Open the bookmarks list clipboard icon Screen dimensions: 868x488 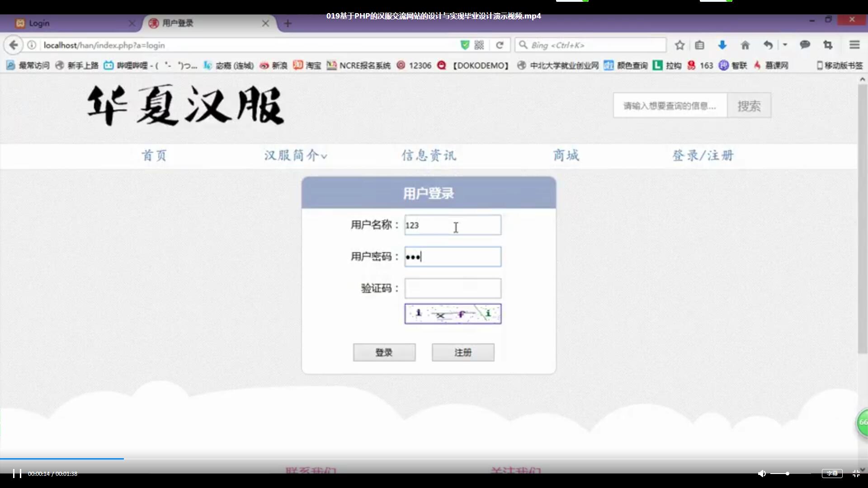(699, 45)
